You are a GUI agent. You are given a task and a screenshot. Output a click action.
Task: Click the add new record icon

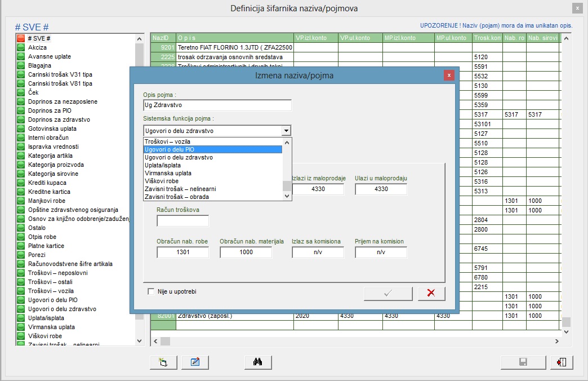(x=164, y=362)
